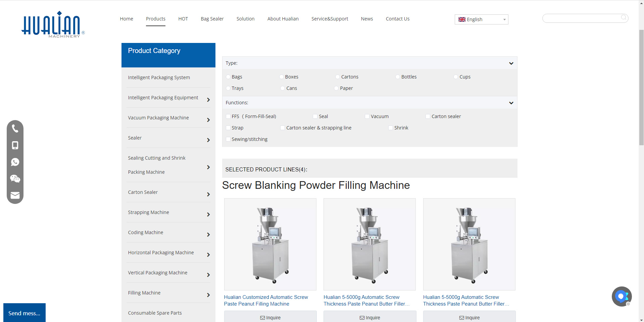Select the Bottles type radio button
This screenshot has height=322, width=644.
[x=398, y=77]
